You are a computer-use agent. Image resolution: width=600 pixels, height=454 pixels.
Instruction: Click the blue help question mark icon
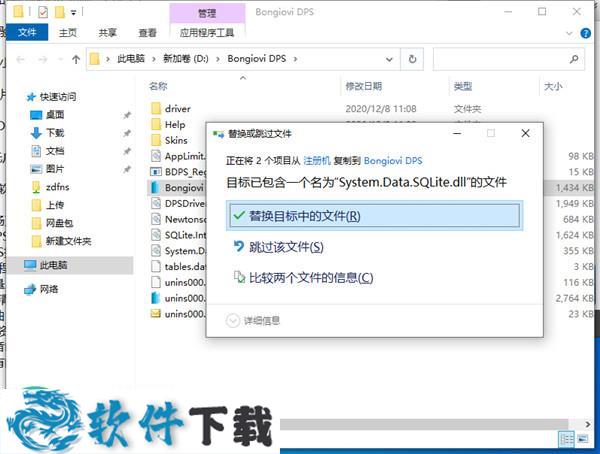(x=585, y=33)
